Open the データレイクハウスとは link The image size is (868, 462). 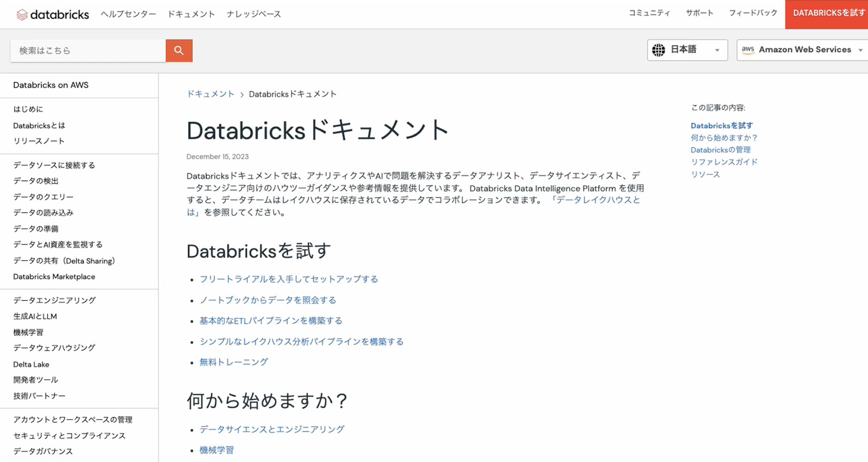[597, 199]
